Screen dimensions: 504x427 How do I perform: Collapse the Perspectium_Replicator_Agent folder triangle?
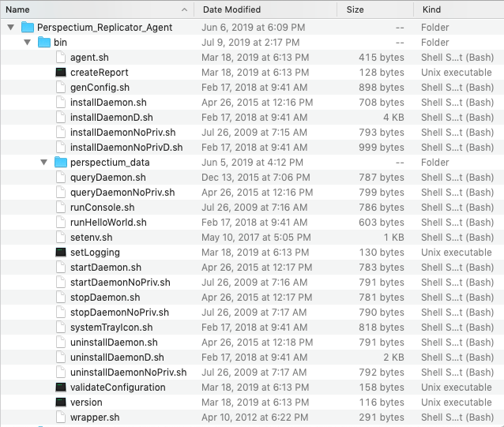click(10, 28)
